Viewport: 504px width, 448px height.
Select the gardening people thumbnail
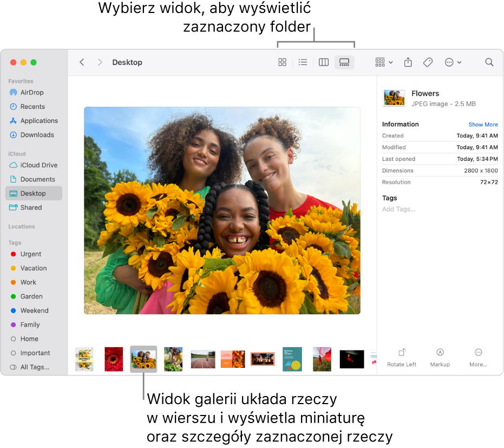click(173, 359)
